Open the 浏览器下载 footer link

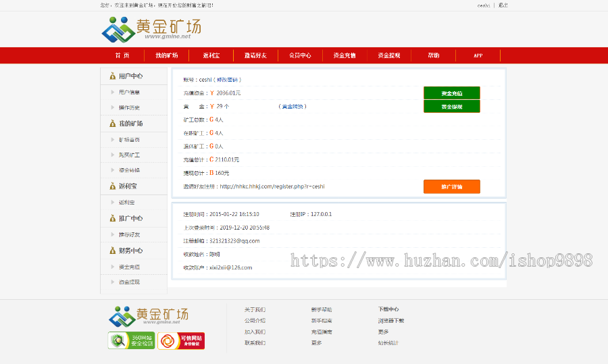point(391,321)
